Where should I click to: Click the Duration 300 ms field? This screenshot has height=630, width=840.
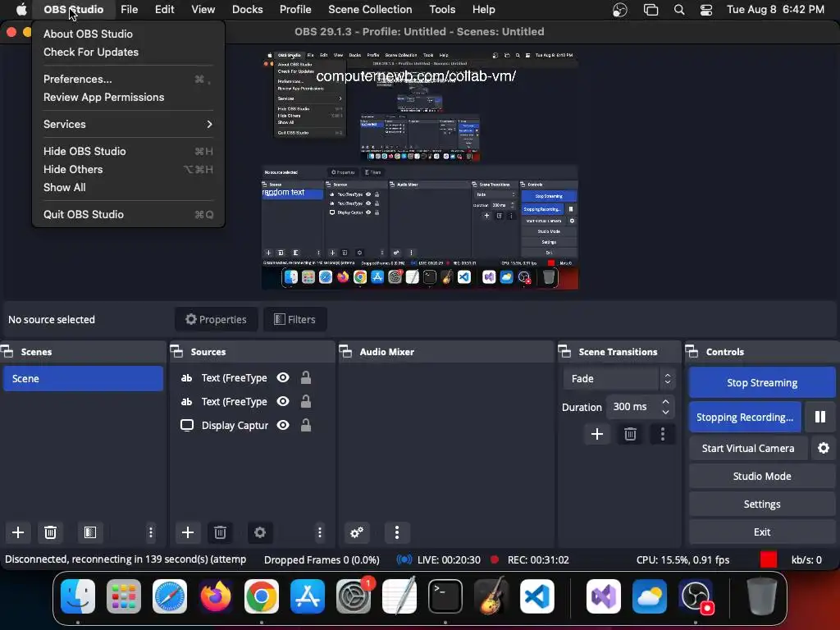click(x=640, y=407)
